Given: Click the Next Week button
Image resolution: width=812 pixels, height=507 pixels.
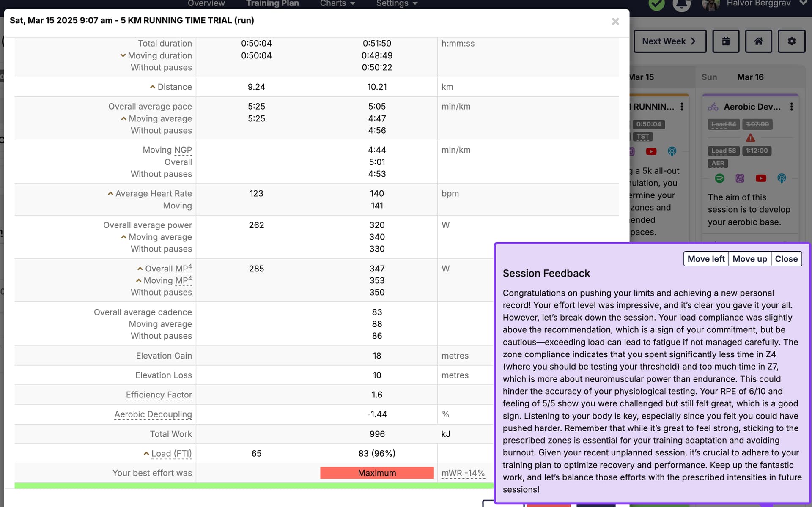Looking at the screenshot, I should (x=670, y=41).
